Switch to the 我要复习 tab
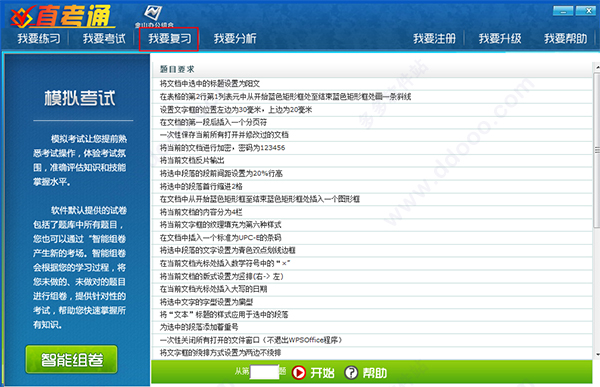The height and width of the screenshot is (387, 600). (x=170, y=39)
